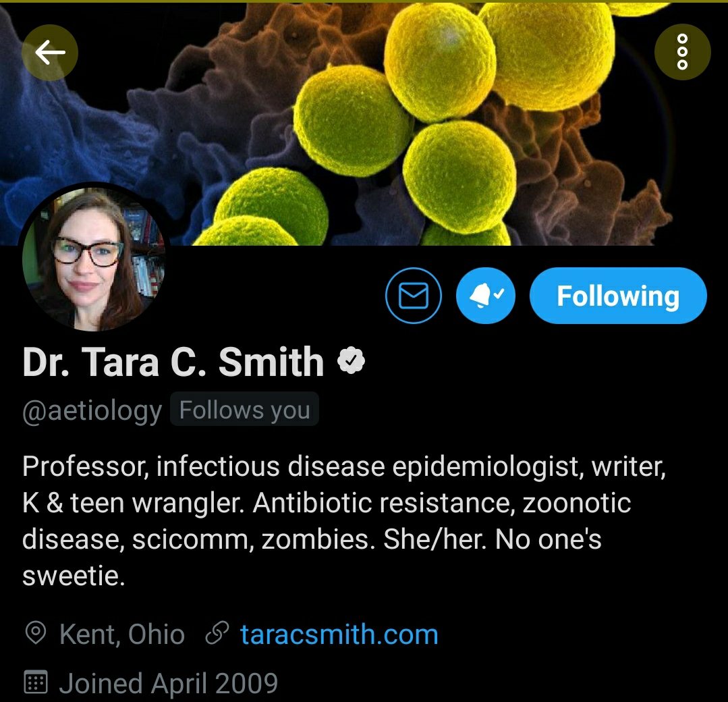Open the taracsmith.com website link
Image resolution: width=728 pixels, height=702 pixels.
tap(339, 634)
